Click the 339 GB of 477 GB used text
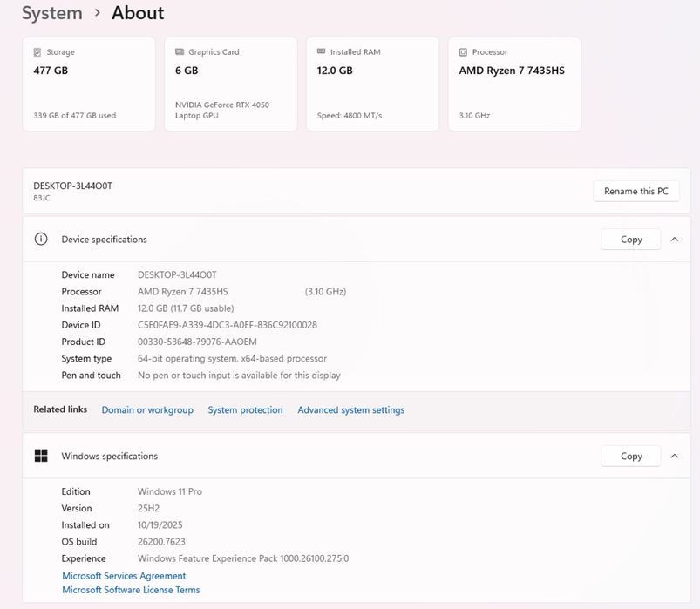This screenshot has width=700, height=609. [75, 116]
